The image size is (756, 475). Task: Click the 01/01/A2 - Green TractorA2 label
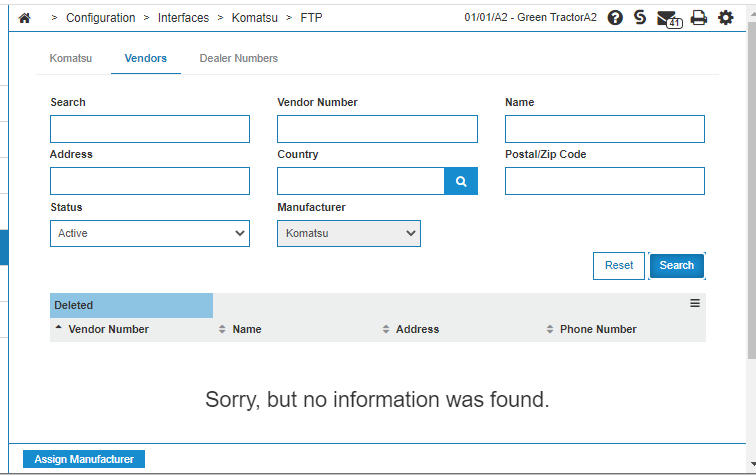[x=530, y=17]
